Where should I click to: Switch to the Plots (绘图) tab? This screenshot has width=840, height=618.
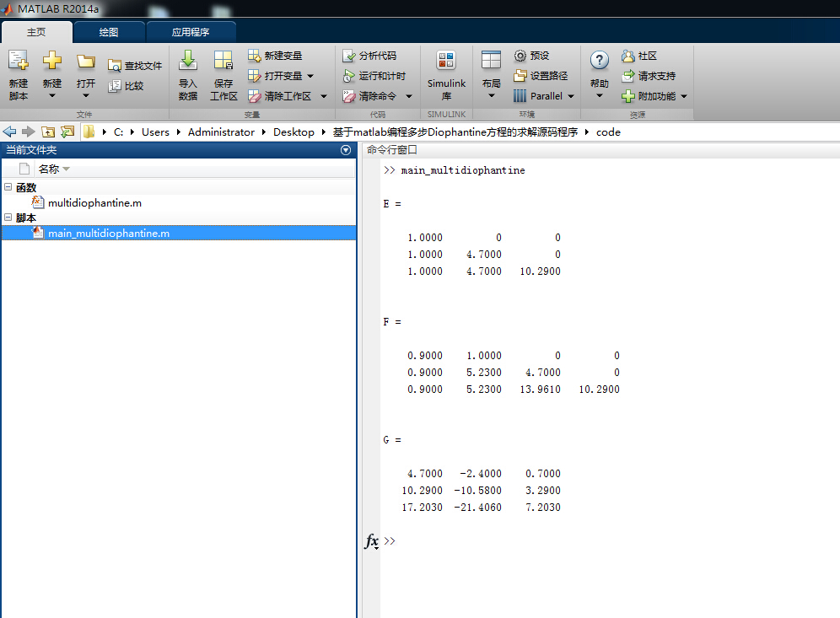point(109,32)
